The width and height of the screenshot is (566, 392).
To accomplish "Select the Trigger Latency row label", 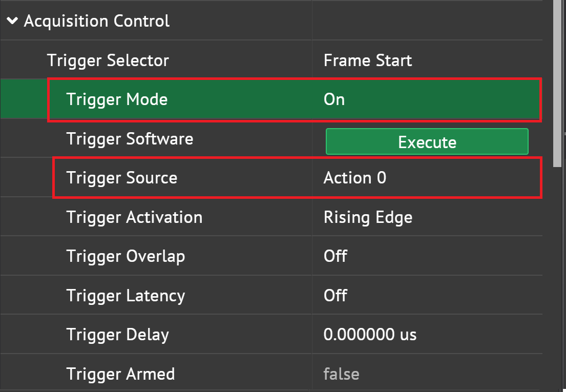I will point(125,295).
